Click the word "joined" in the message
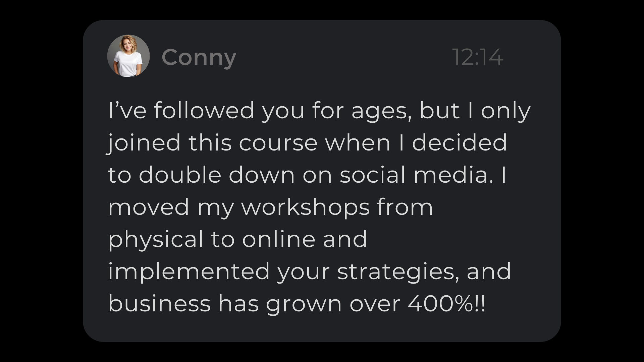 click(x=144, y=143)
